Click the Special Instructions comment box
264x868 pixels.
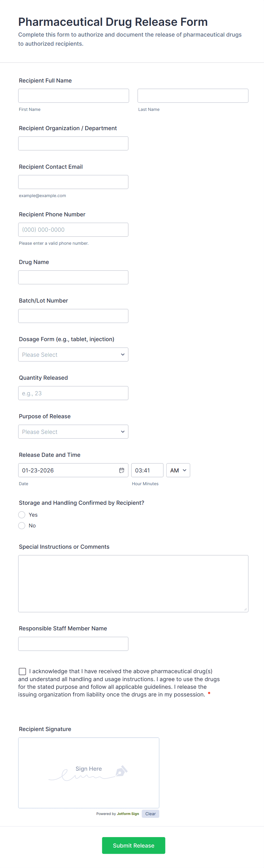click(x=133, y=584)
